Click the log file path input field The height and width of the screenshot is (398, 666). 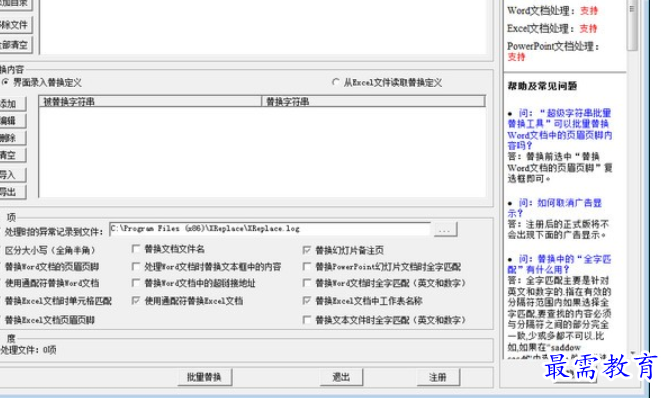pos(270,229)
